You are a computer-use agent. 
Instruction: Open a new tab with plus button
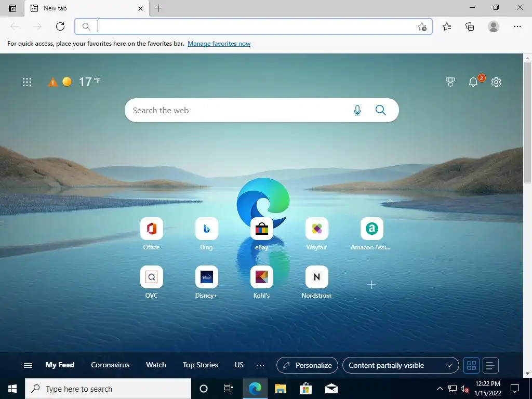point(158,8)
